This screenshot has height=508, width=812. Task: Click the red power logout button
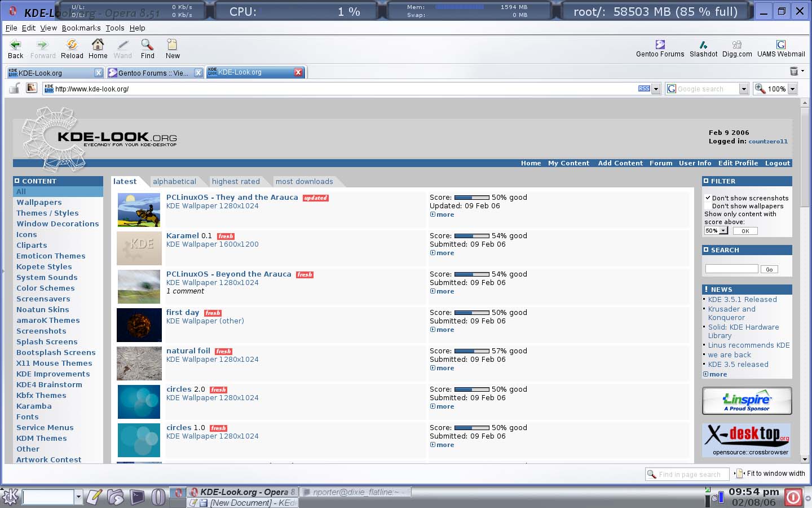(793, 497)
